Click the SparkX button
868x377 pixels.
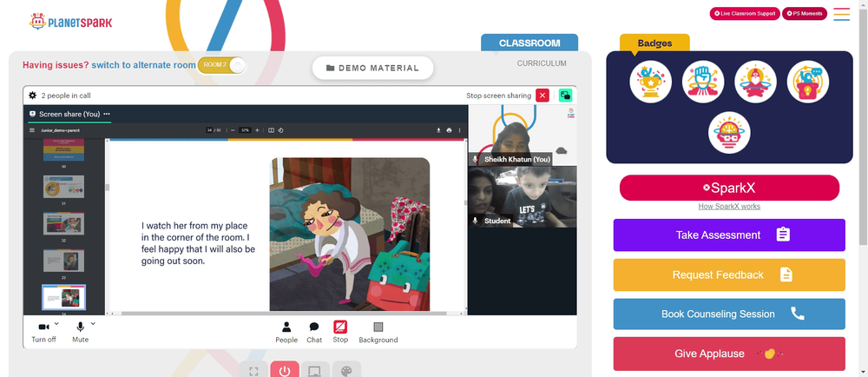tap(729, 188)
